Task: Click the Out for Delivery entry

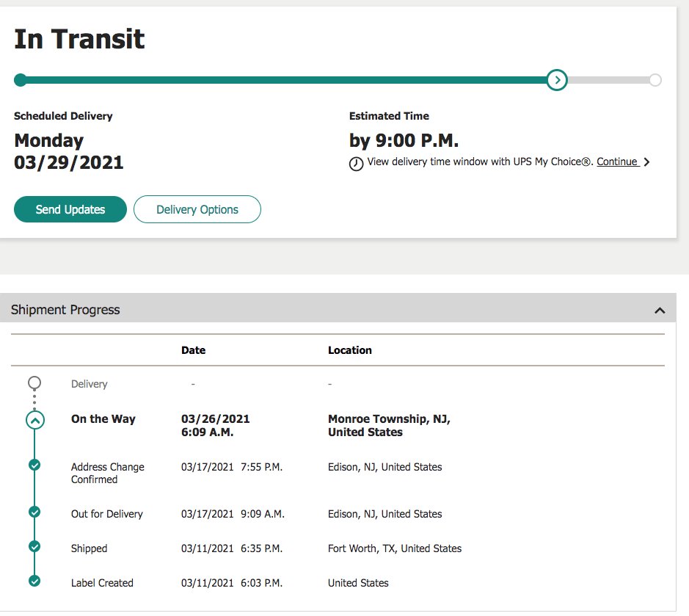Action: [107, 514]
